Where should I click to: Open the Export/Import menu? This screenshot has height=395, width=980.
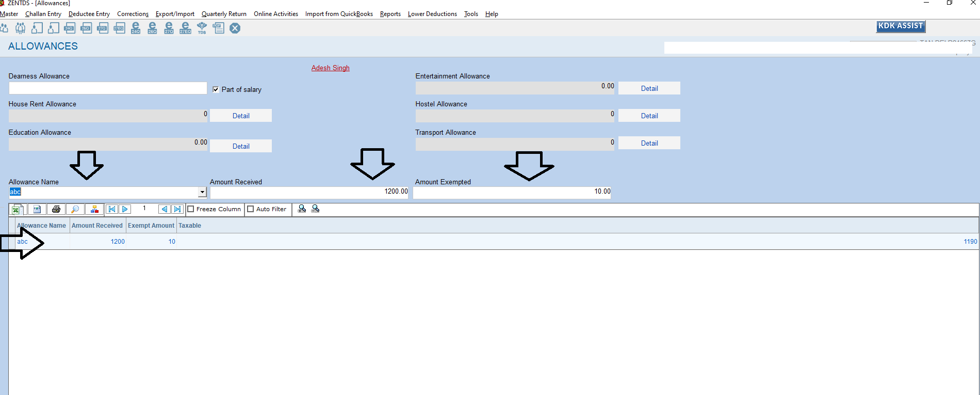click(x=175, y=14)
